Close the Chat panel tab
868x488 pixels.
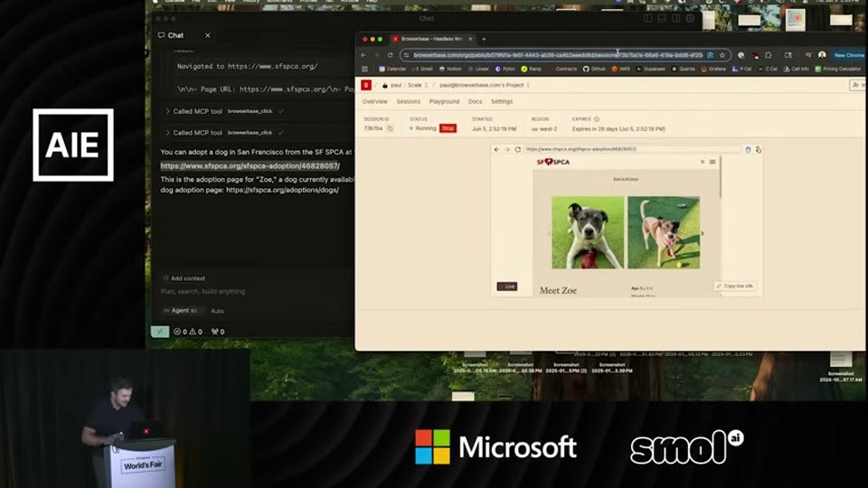pyautogui.click(x=208, y=35)
